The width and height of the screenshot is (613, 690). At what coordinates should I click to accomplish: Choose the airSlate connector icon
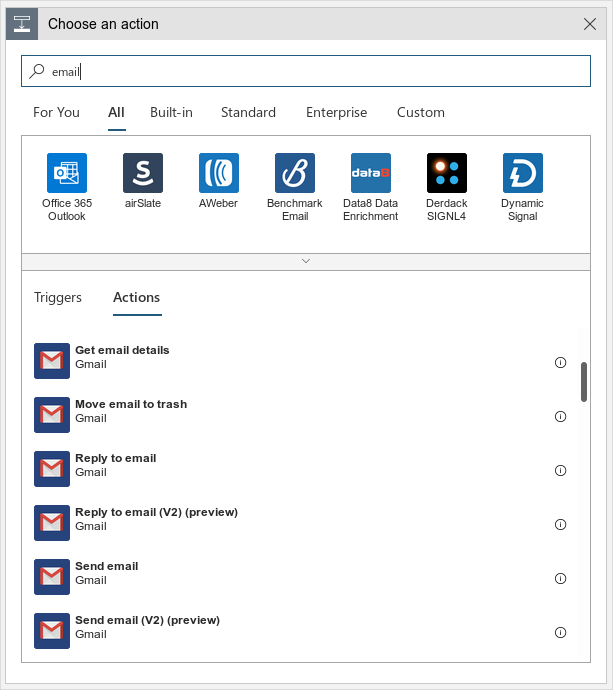(143, 173)
